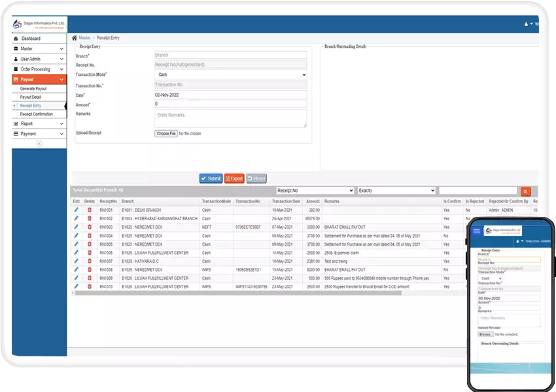Screen dimensions: 556x392
Task: Expand the Order Processing sidebar menu
Action: point(39,69)
